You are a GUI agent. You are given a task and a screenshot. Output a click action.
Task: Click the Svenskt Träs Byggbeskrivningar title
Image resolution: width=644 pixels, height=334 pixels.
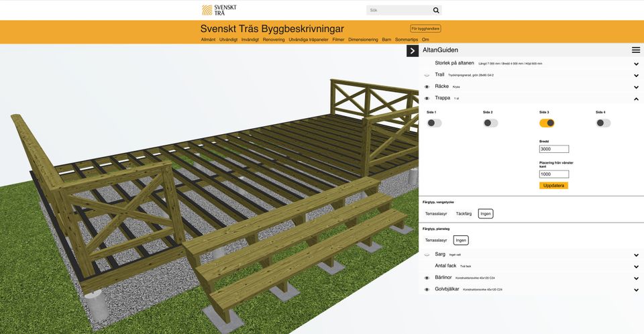[x=272, y=29]
